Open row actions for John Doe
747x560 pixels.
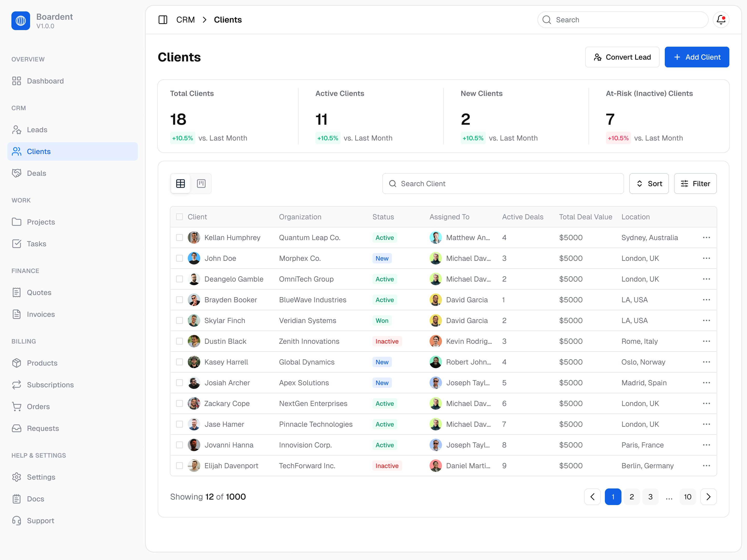[x=707, y=258]
